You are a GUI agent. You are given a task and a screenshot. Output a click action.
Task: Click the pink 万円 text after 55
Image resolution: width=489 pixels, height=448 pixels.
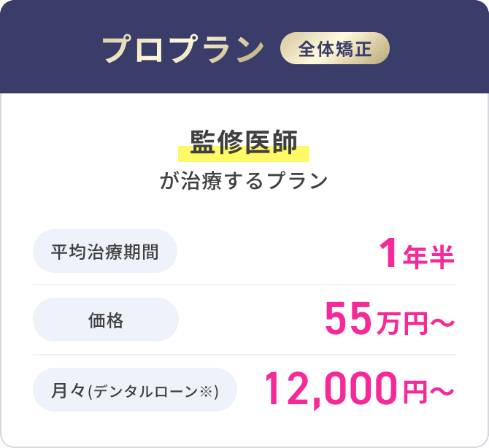[x=402, y=324]
